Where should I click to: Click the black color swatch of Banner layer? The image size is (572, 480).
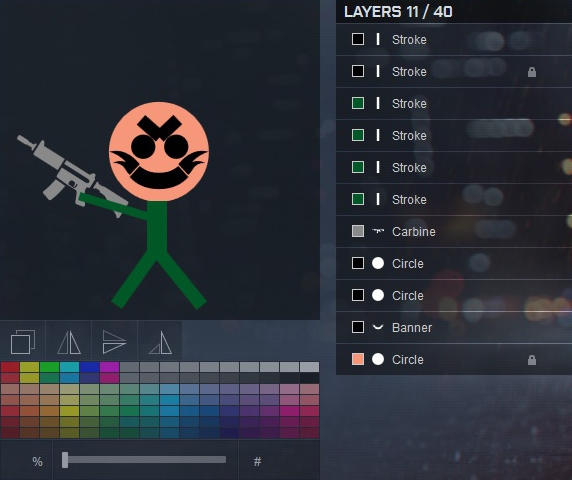pos(358,327)
